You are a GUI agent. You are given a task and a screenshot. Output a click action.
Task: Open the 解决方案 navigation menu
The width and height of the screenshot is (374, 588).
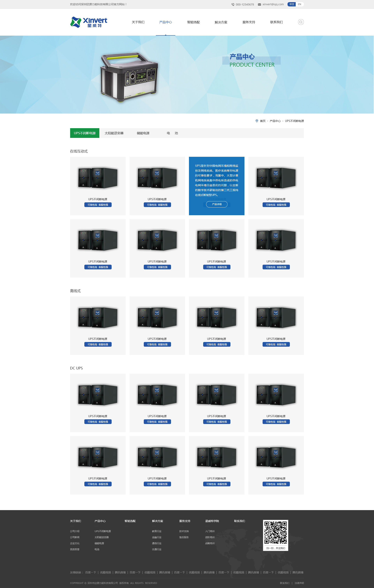pyautogui.click(x=221, y=22)
